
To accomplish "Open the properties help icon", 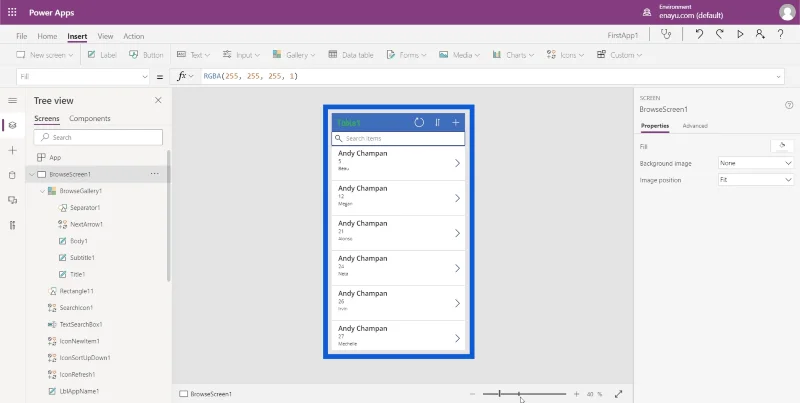I will tap(789, 105).
